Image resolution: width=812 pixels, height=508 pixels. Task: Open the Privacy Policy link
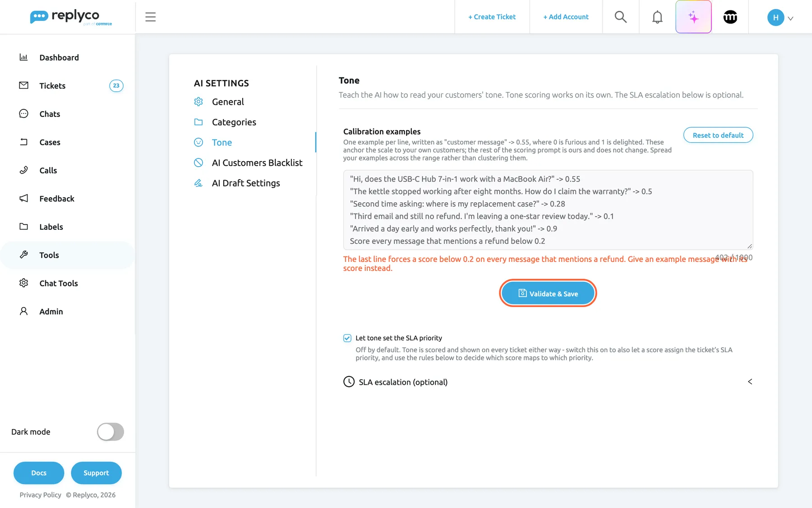click(x=40, y=494)
